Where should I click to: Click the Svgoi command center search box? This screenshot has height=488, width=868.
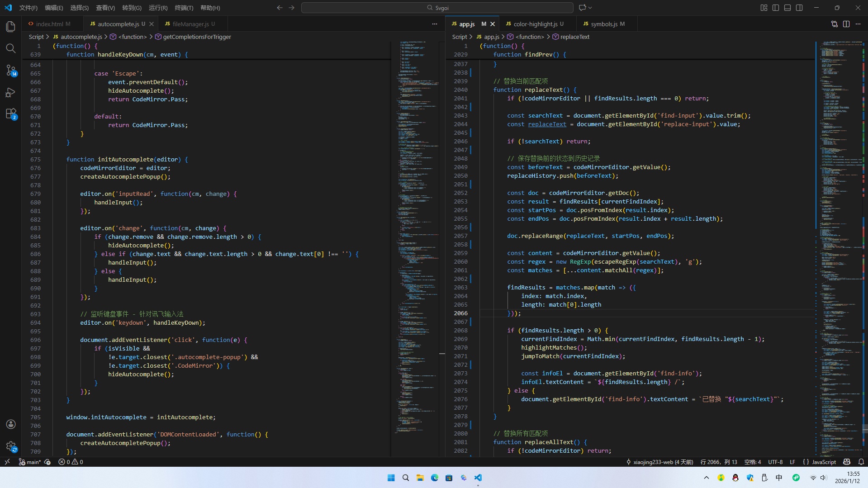[437, 8]
